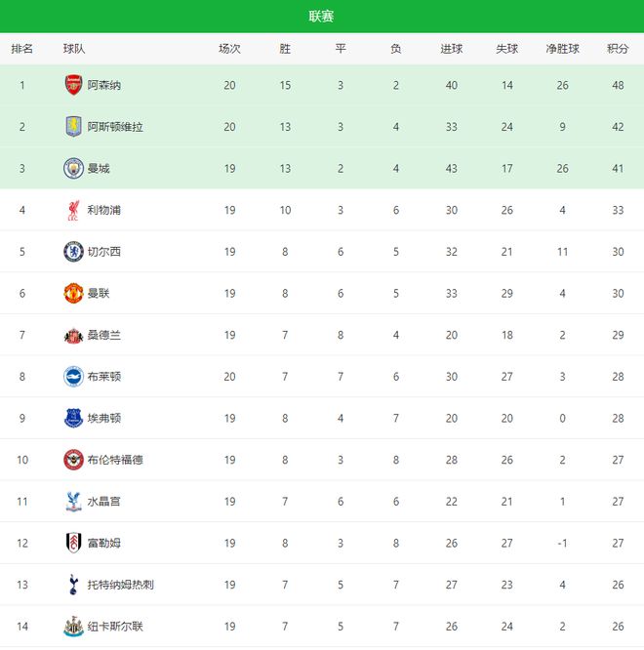644x650 pixels.
Task: Select the Sunderland club badge
Action: pos(74,335)
